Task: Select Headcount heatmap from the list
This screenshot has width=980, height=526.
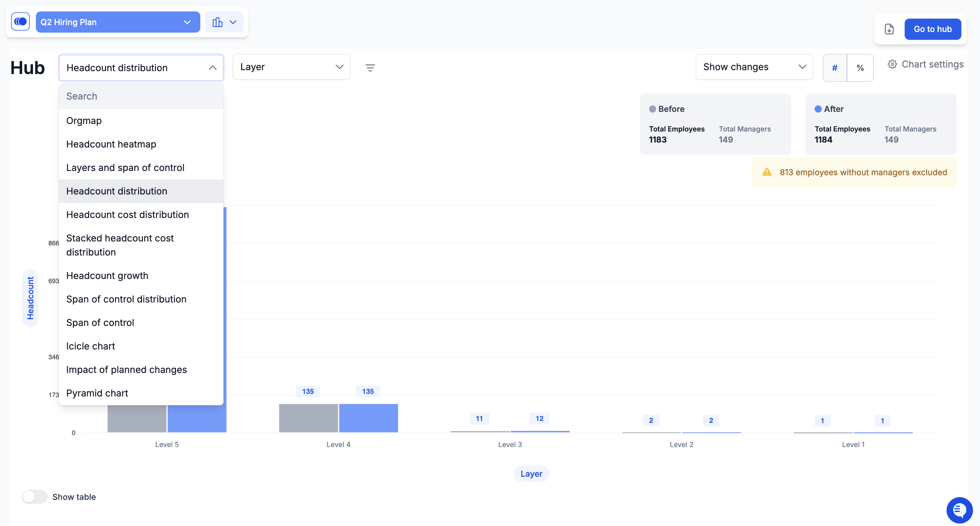Action: click(111, 144)
